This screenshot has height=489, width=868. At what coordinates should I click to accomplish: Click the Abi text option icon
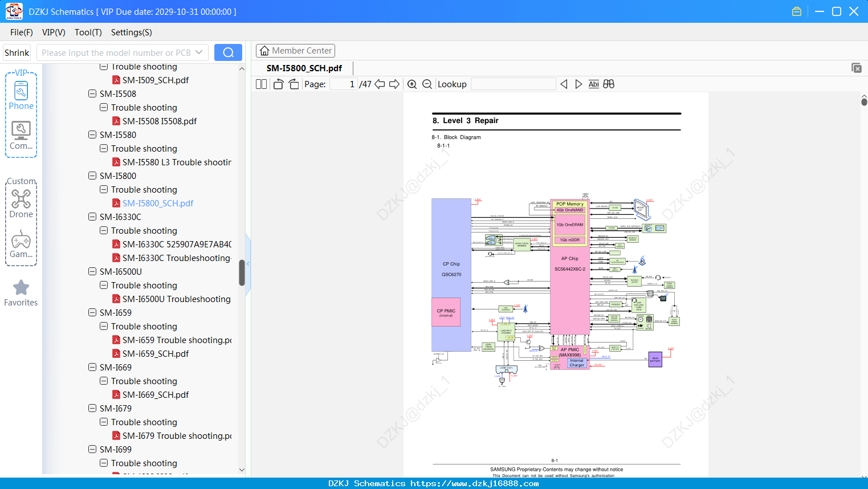point(594,84)
